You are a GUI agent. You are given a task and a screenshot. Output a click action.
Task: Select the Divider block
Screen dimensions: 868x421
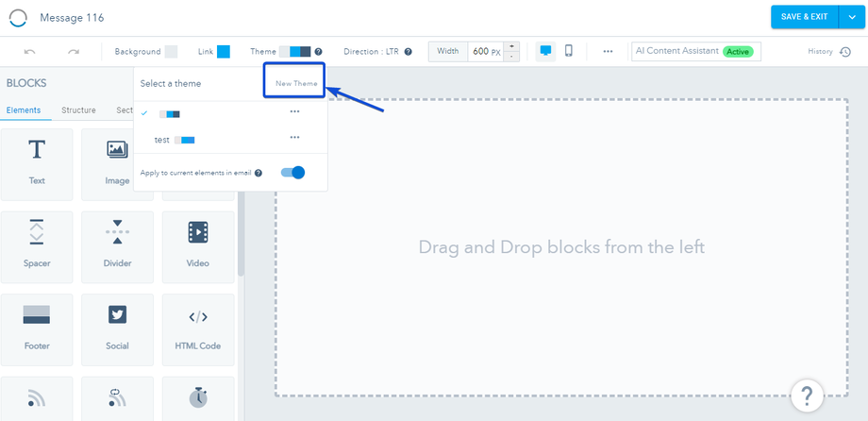[x=117, y=247]
